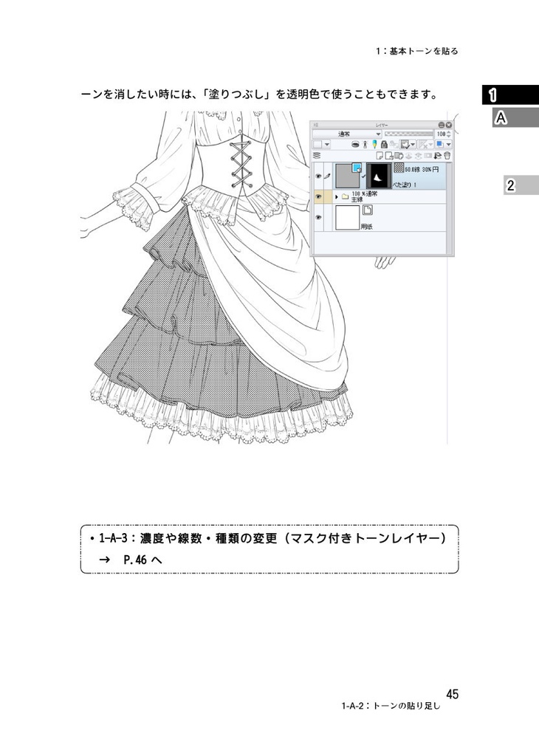Click the stacked layers display icon
The height and width of the screenshot is (756, 539).
point(317,155)
